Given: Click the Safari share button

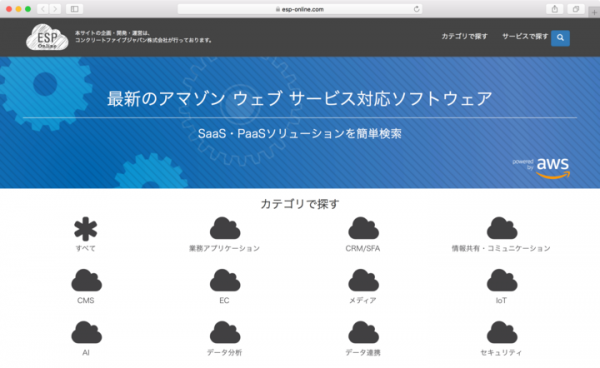Looking at the screenshot, I should 554,9.
